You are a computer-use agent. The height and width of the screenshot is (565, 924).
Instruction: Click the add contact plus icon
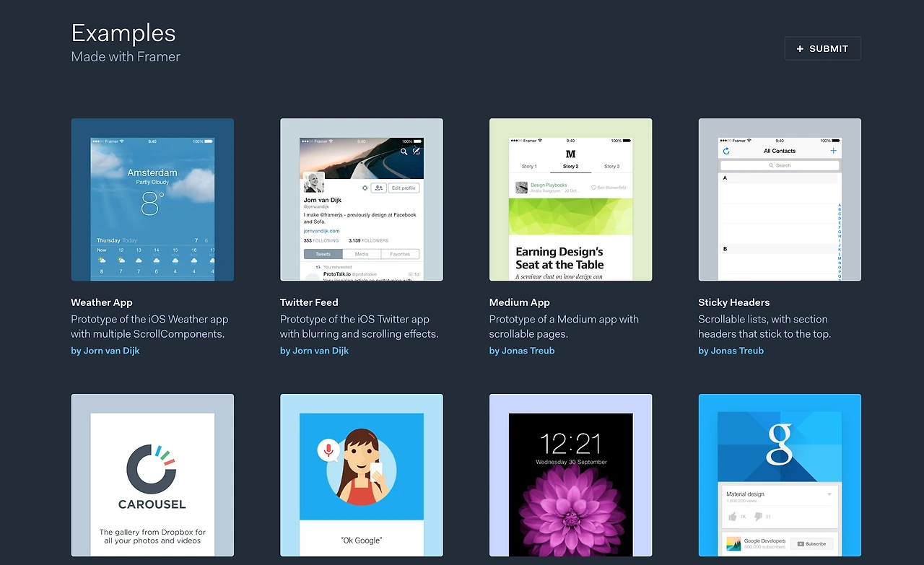click(x=834, y=151)
